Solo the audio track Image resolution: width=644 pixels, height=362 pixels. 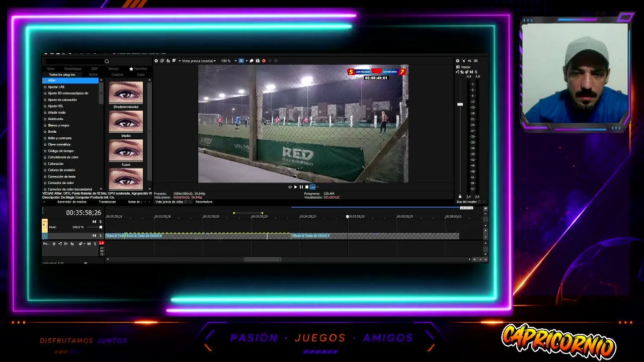tap(95, 244)
